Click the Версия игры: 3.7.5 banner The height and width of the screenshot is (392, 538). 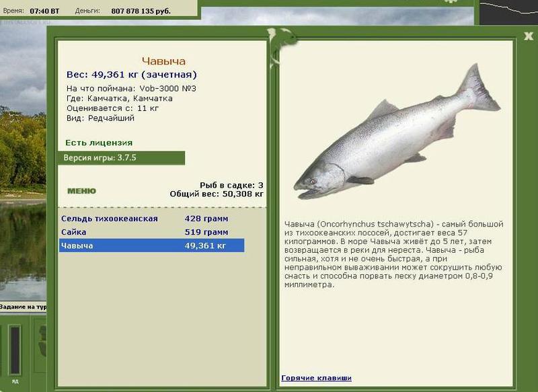(x=122, y=158)
